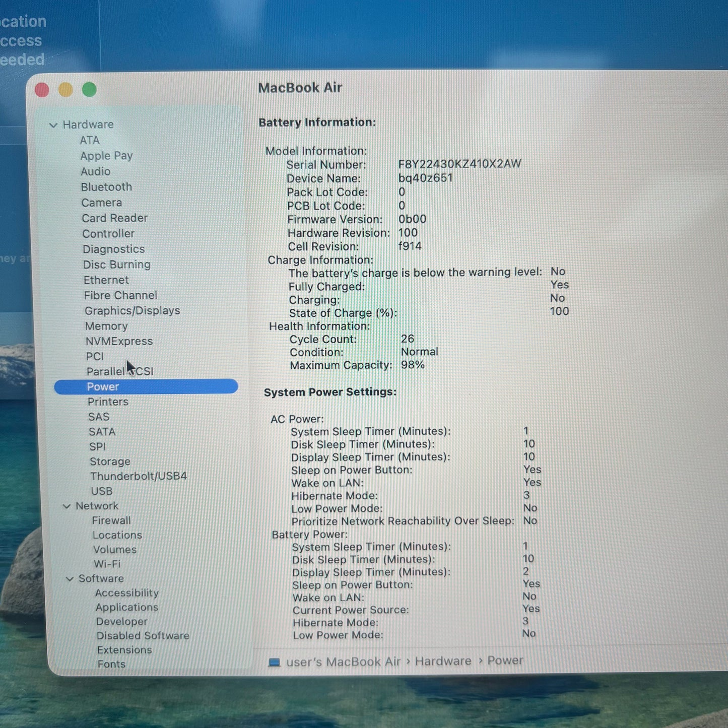Open the Volumes sidebar item

pyautogui.click(x=115, y=550)
